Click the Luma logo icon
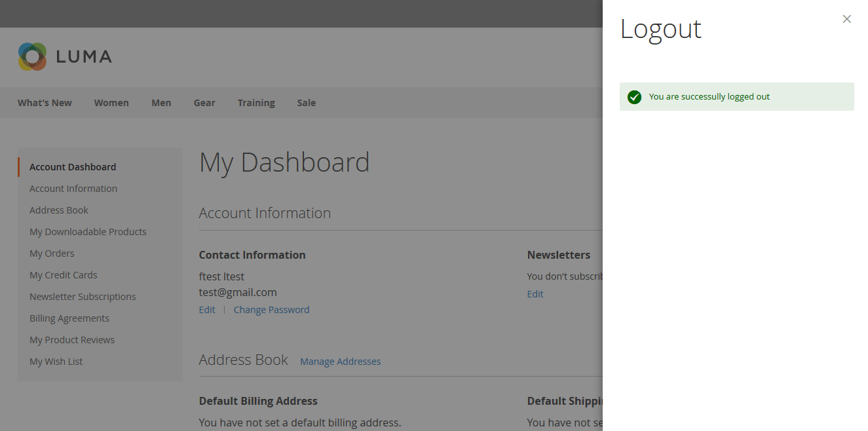The image size is (868, 431). 33,57
